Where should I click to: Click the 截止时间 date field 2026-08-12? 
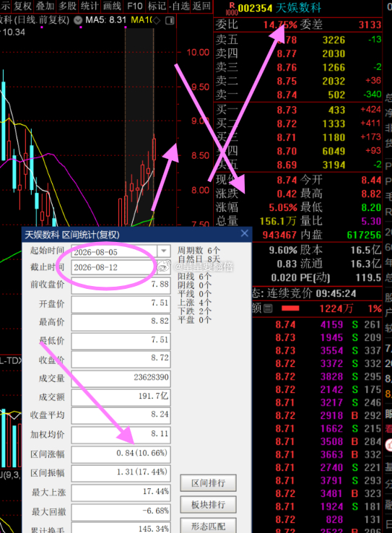114,267
